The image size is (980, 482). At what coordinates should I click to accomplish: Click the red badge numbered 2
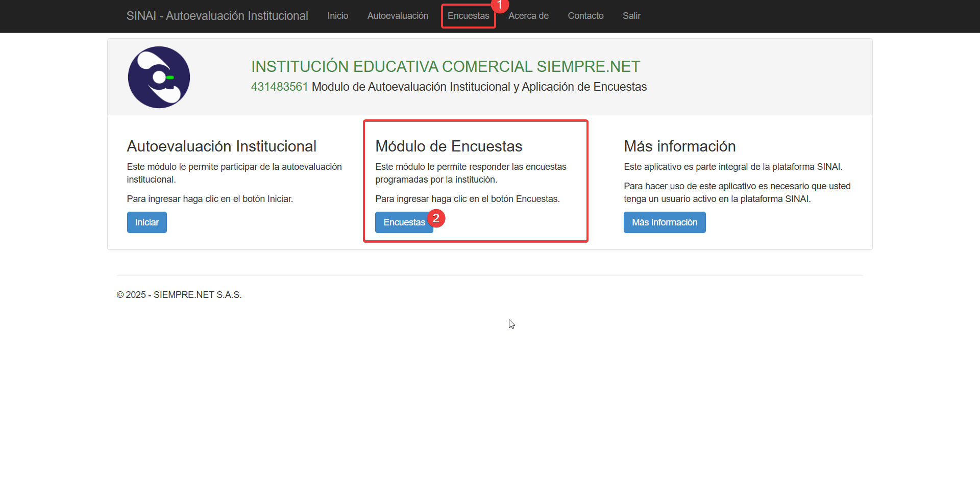[x=436, y=218]
